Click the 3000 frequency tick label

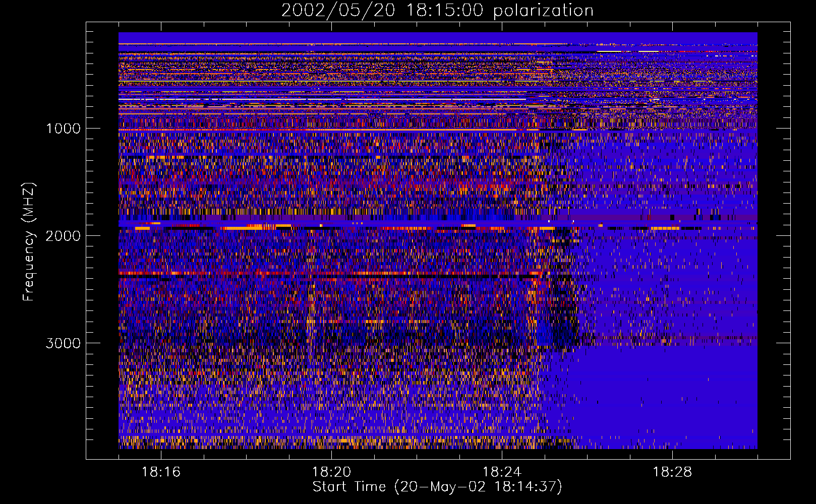pyautogui.click(x=63, y=343)
